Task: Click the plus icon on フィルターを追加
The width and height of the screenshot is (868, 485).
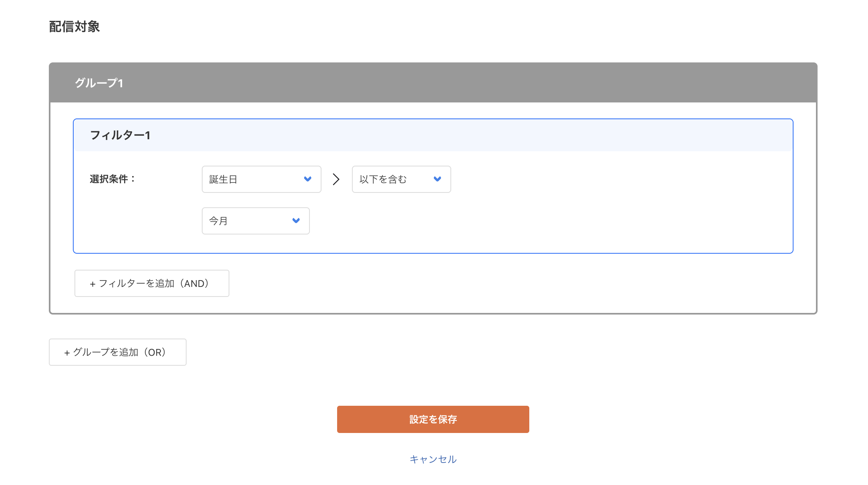Action: tap(93, 283)
